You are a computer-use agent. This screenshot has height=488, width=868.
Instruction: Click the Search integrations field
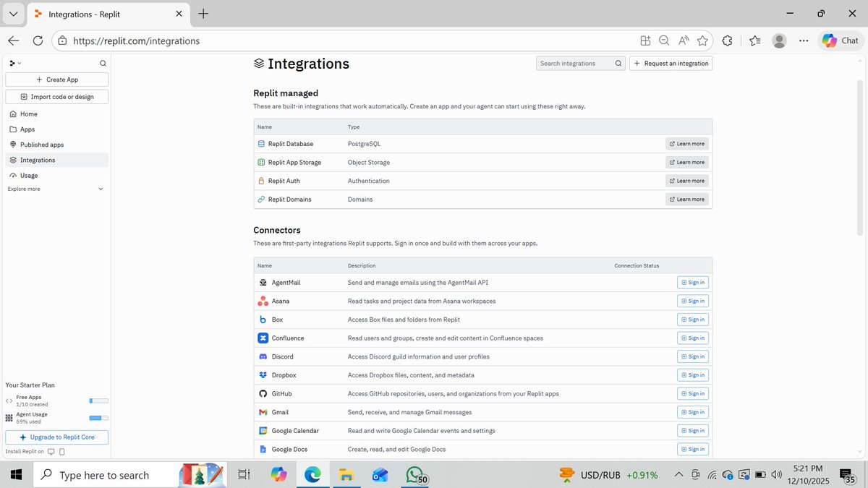[x=575, y=63]
